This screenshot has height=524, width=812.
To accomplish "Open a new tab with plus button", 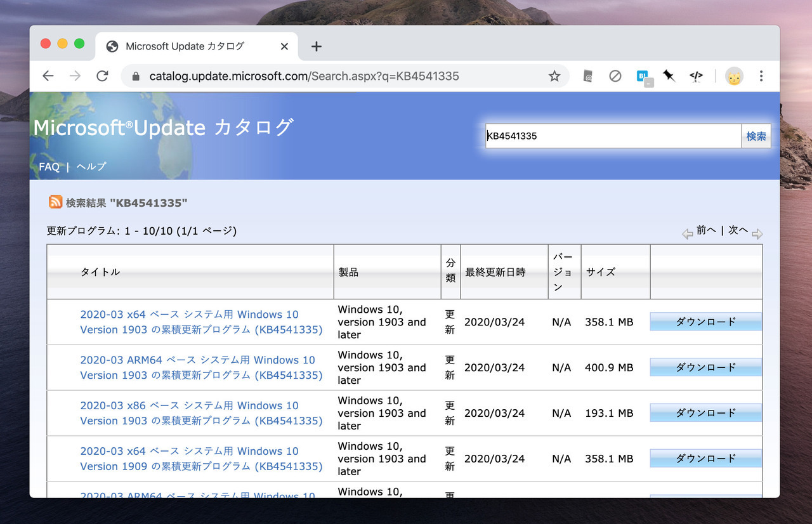I will point(317,46).
